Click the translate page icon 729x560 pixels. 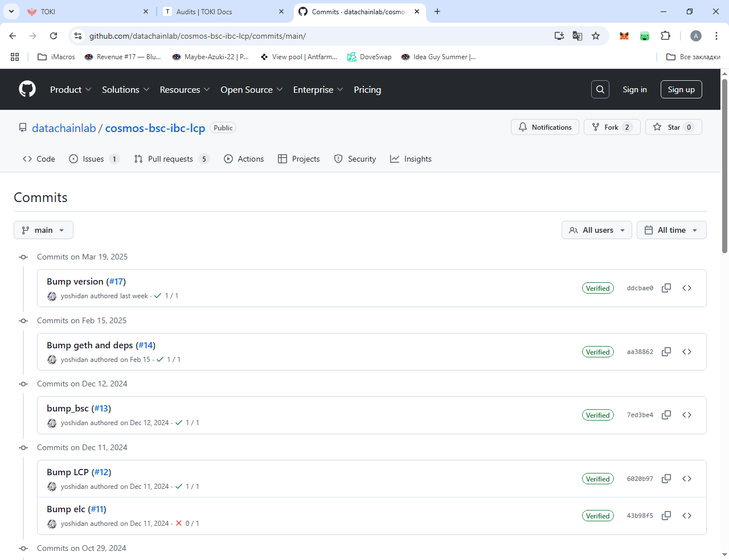pos(578,36)
